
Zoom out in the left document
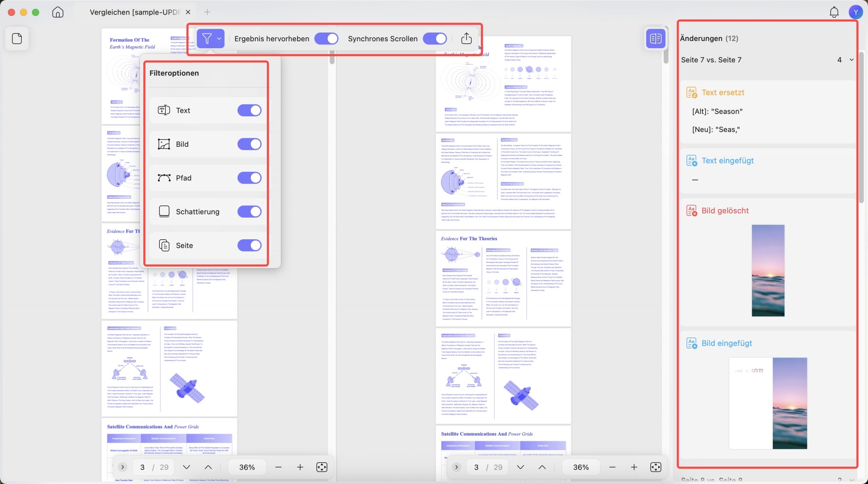[x=278, y=467]
